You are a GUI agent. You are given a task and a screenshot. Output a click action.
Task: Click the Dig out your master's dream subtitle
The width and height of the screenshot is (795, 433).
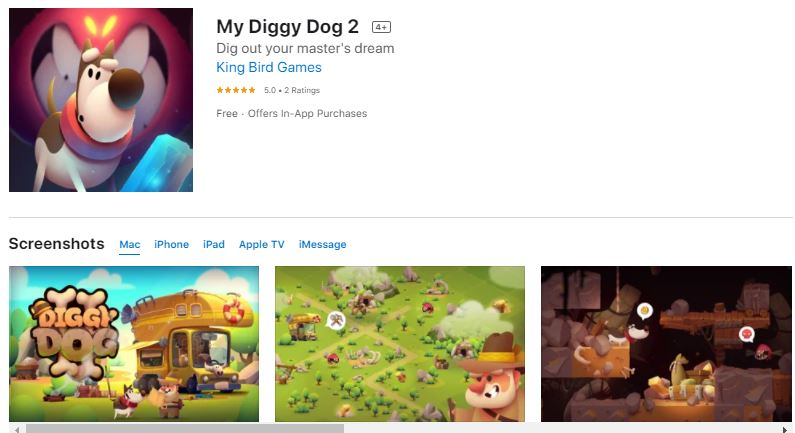point(305,48)
